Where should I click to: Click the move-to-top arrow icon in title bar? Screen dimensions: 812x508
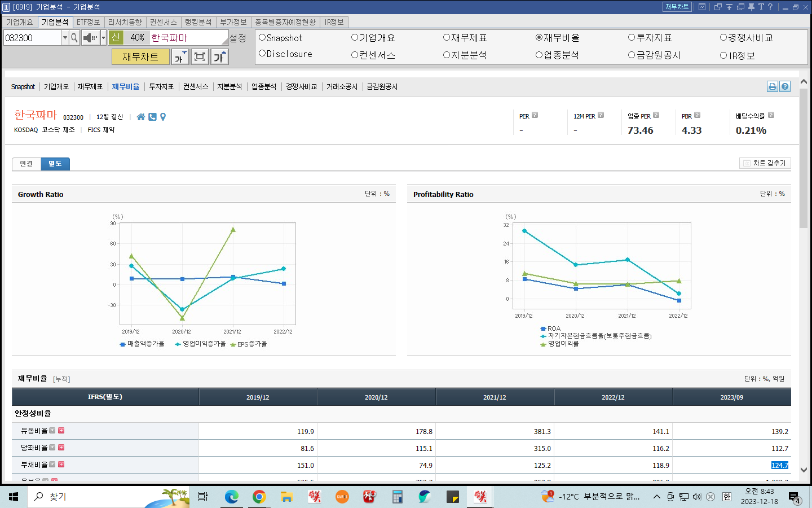coord(729,7)
